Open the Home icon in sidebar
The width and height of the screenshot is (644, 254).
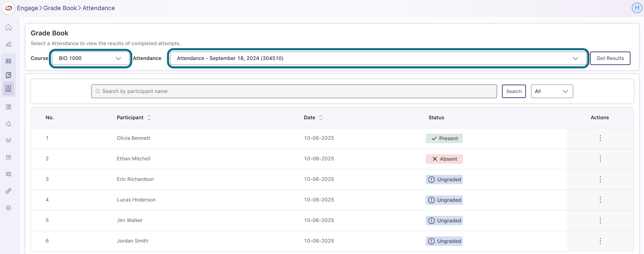(8, 27)
